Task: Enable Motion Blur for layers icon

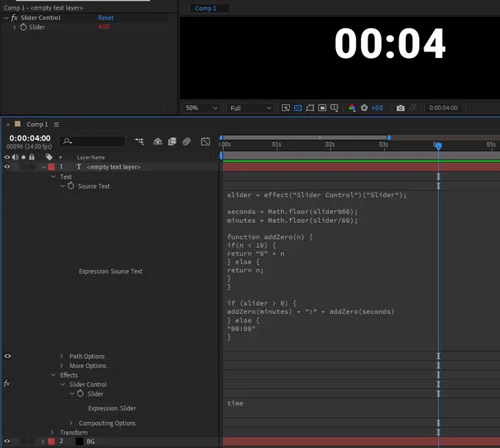Action: (x=187, y=141)
